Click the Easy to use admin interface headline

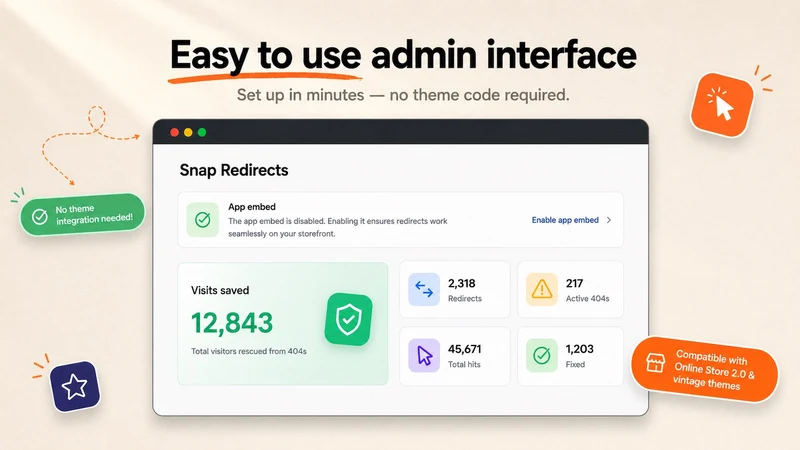click(403, 55)
